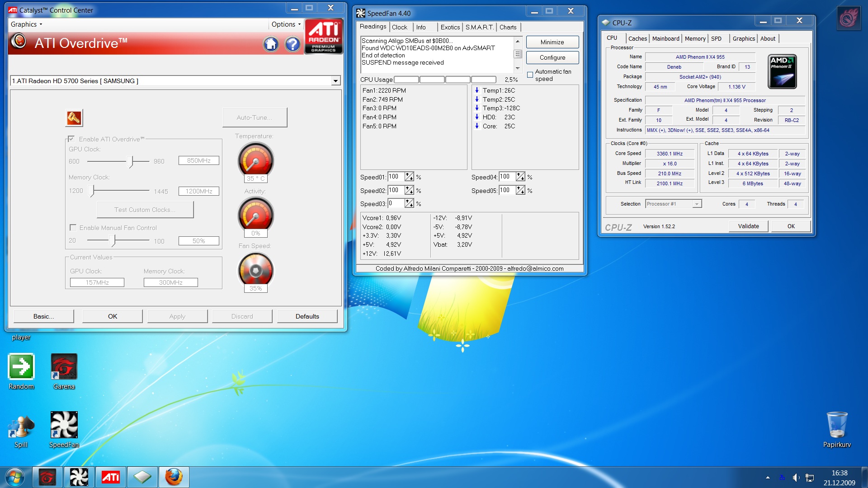Click the Activity gauge dial
Image resolution: width=868 pixels, height=488 pixels.
[x=255, y=215]
